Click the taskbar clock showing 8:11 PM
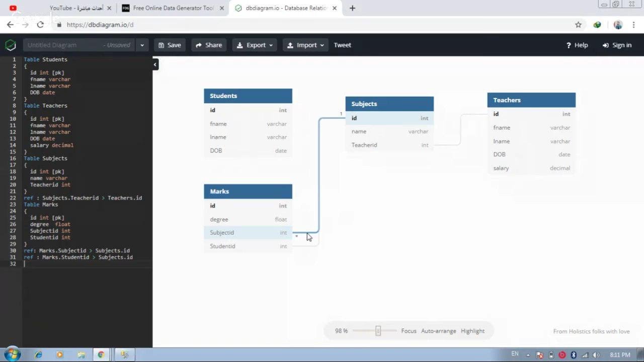 (620, 355)
